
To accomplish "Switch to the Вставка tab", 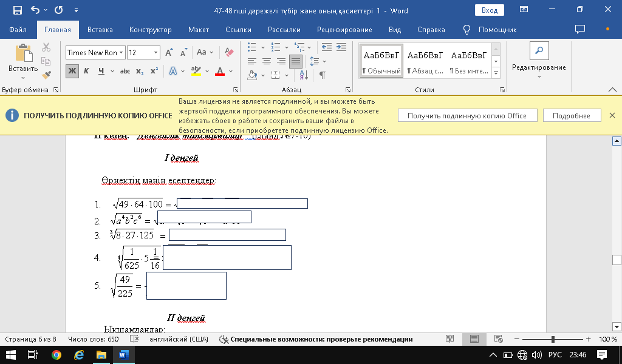I will [x=100, y=30].
